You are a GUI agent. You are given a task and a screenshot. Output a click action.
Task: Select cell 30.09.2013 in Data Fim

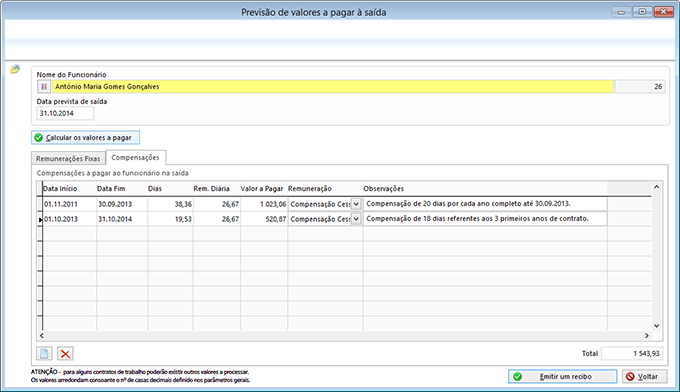click(x=122, y=204)
